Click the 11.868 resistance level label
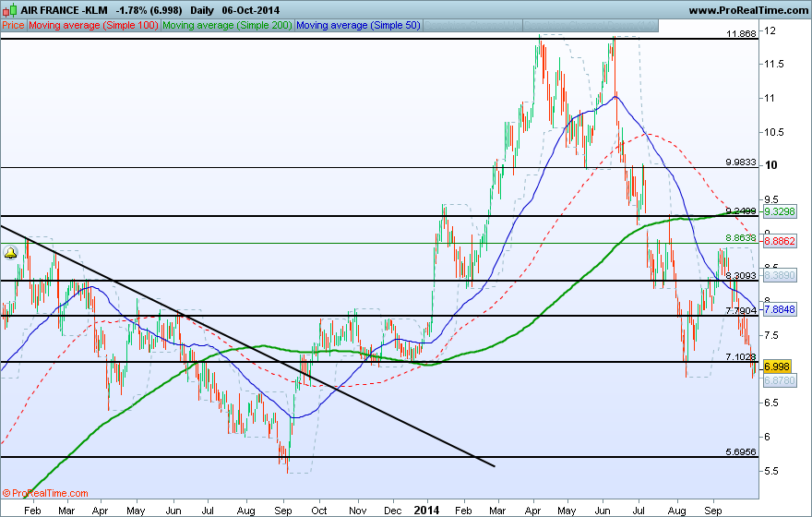The image size is (812, 517). 741,33
